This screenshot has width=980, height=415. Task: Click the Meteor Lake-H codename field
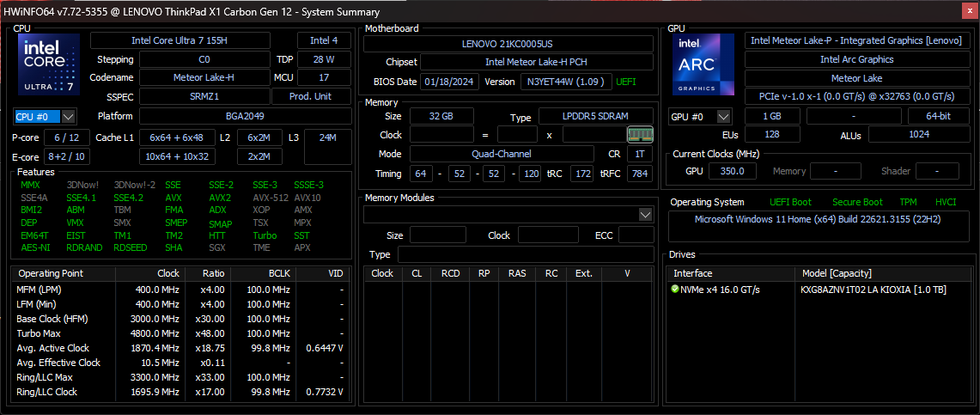click(204, 77)
